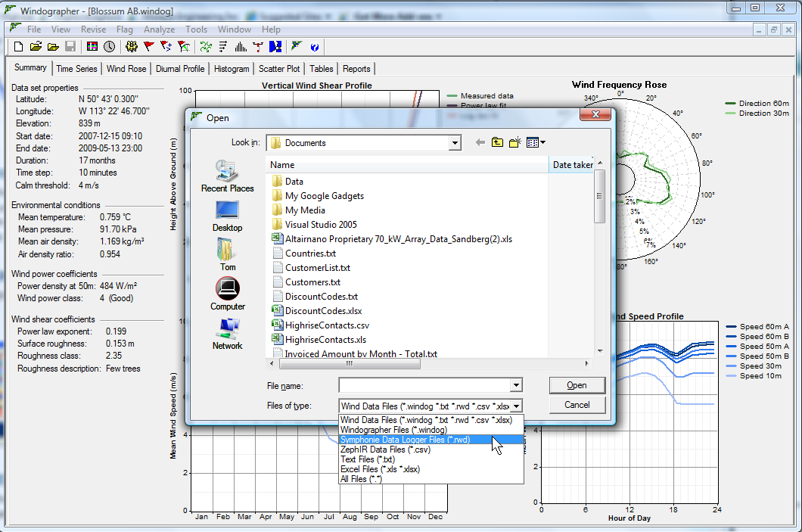Click the Files of type dropdown arrow
This screenshot has width=802, height=532.
coord(517,406)
